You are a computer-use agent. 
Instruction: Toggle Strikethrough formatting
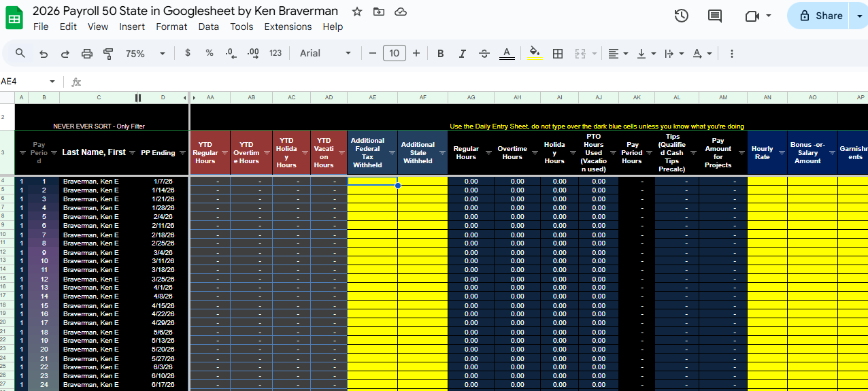click(484, 53)
